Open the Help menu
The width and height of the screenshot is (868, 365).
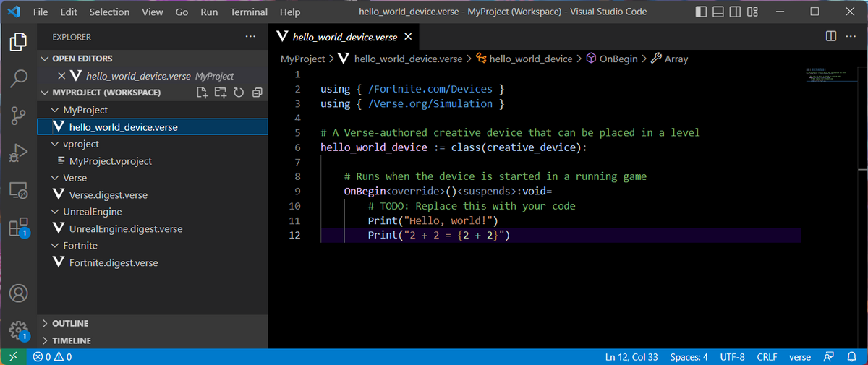coord(290,12)
